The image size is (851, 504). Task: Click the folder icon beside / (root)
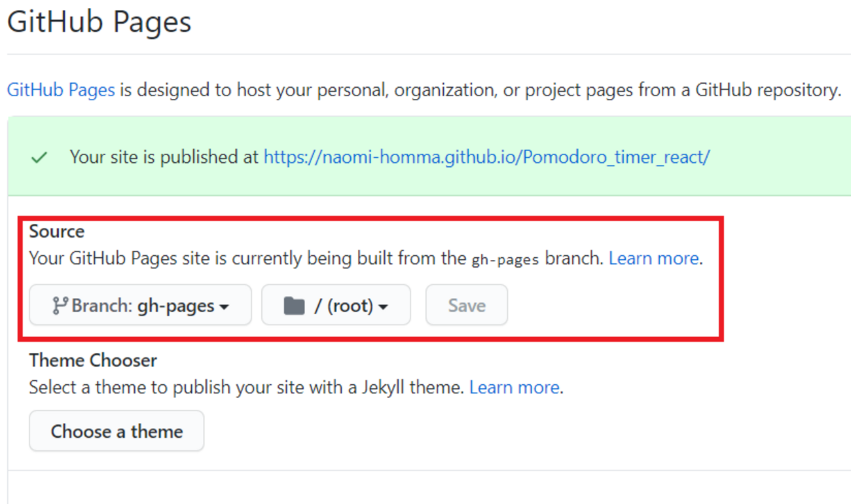point(294,306)
